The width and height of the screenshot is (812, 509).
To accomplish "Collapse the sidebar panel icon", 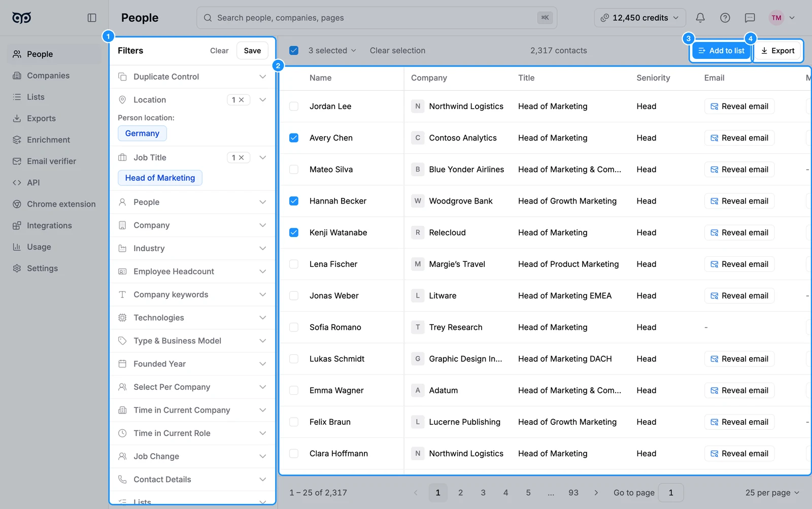I will 92,18.
